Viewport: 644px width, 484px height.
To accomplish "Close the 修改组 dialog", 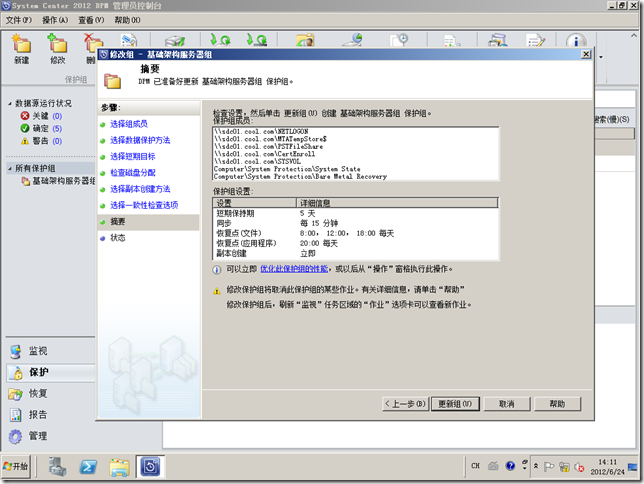I will 586,54.
